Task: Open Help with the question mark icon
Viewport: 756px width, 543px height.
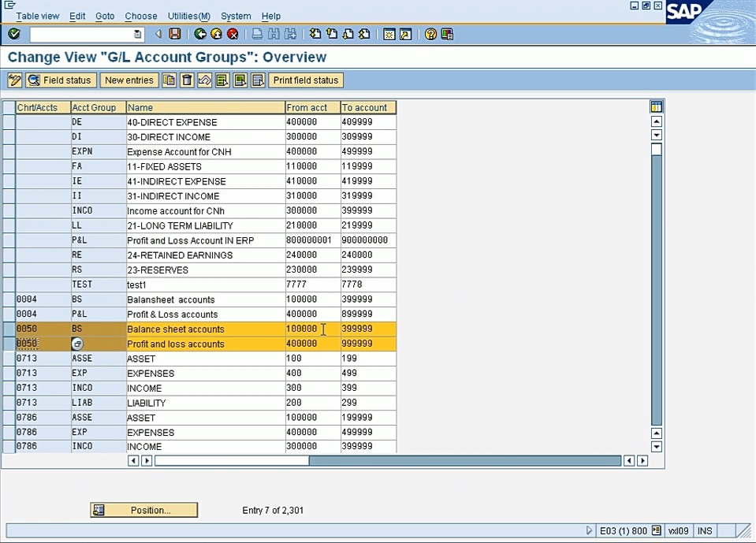Action: coord(430,34)
